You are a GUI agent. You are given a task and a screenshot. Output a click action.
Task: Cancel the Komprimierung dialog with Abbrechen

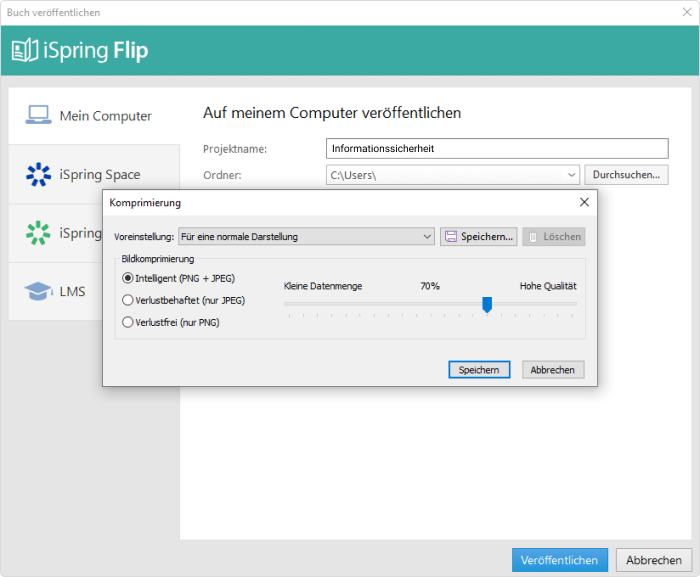tap(553, 370)
